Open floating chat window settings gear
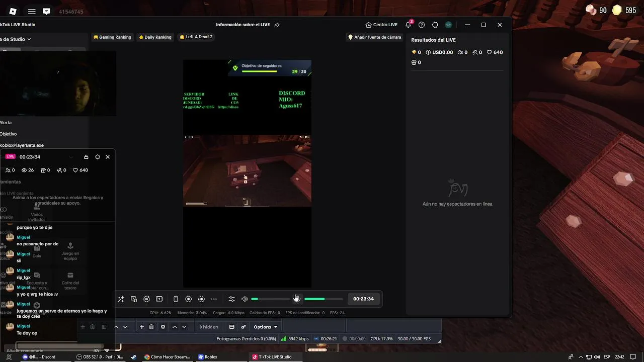Screen dimensions: 644x362 (98, 157)
